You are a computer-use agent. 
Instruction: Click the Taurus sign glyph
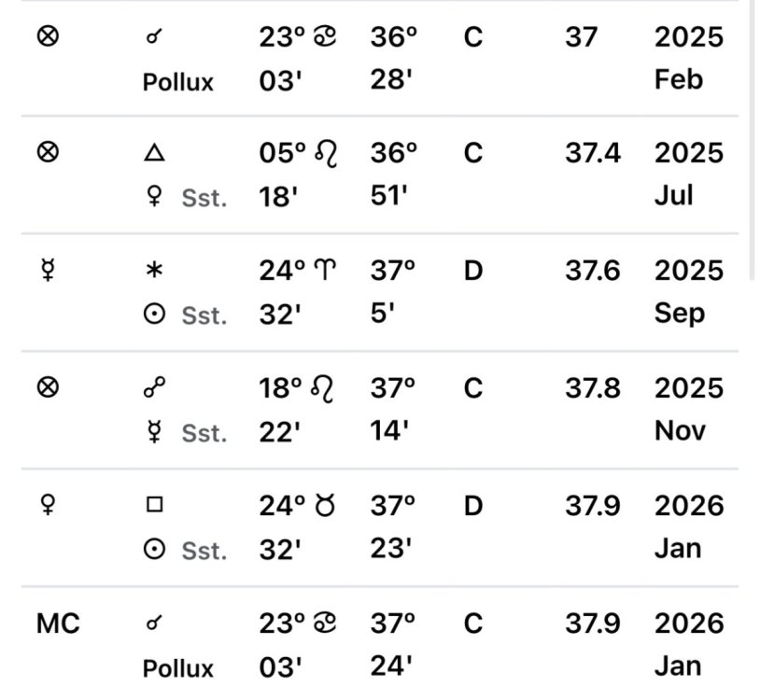pyautogui.click(x=326, y=505)
